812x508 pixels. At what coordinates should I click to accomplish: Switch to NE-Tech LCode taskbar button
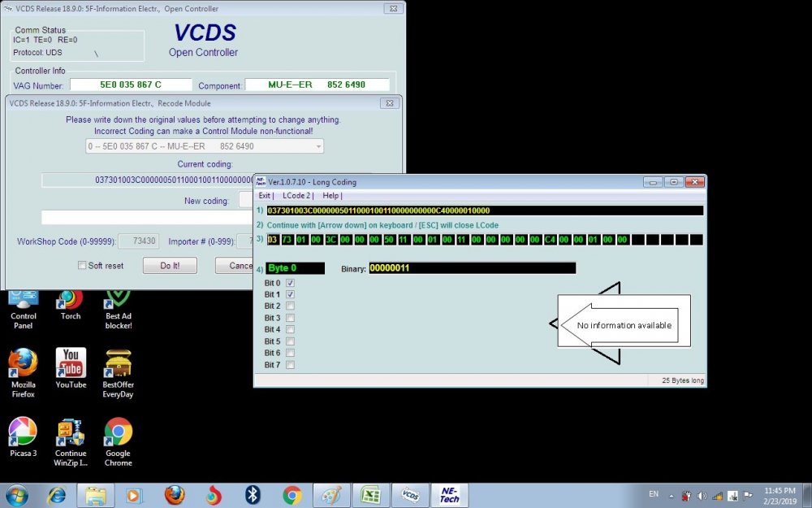(x=450, y=496)
